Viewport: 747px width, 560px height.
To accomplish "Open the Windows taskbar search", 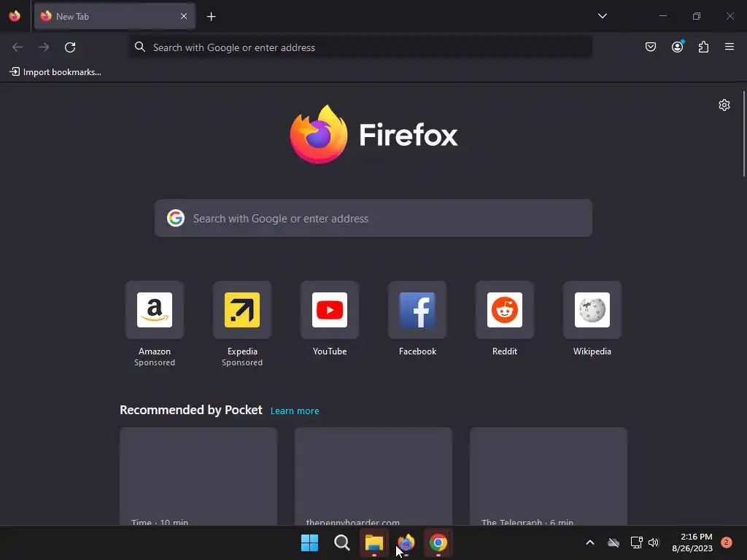I will tap(341, 542).
